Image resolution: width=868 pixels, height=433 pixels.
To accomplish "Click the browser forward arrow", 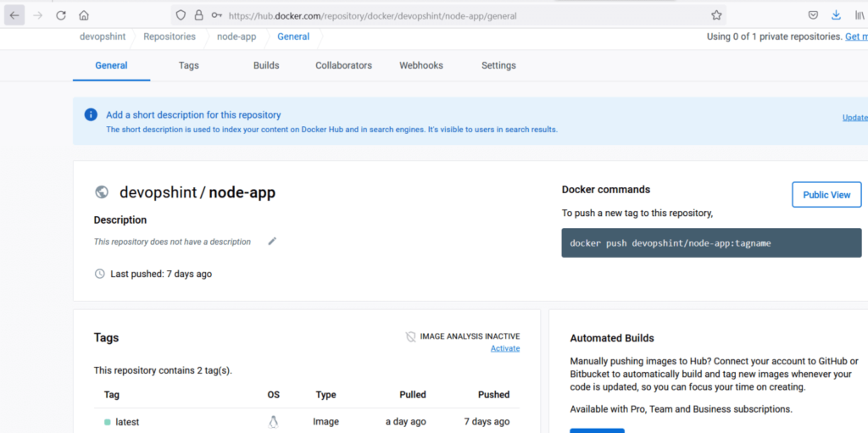I will tap(37, 15).
